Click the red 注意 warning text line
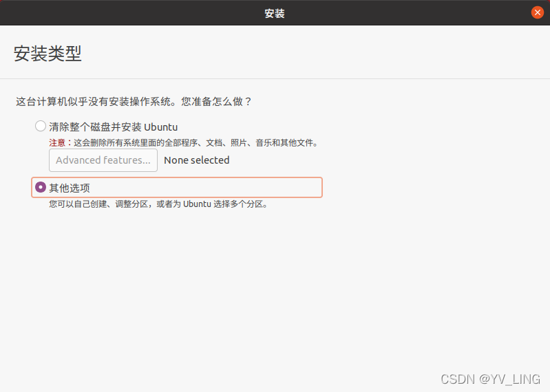Screen dimensions: 550x392 [184, 143]
